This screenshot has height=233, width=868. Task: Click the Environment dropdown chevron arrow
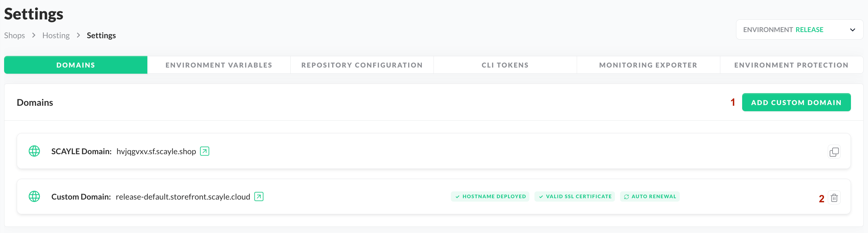pos(852,30)
